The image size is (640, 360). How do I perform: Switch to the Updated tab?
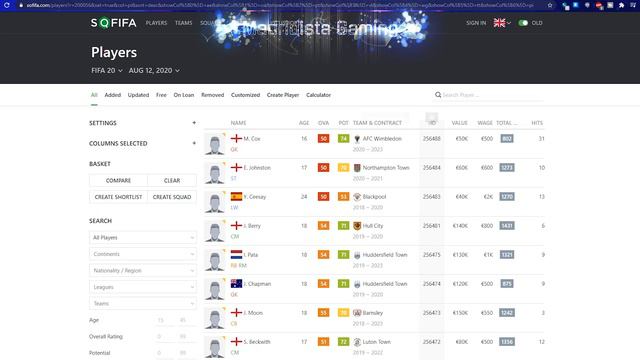[138, 95]
